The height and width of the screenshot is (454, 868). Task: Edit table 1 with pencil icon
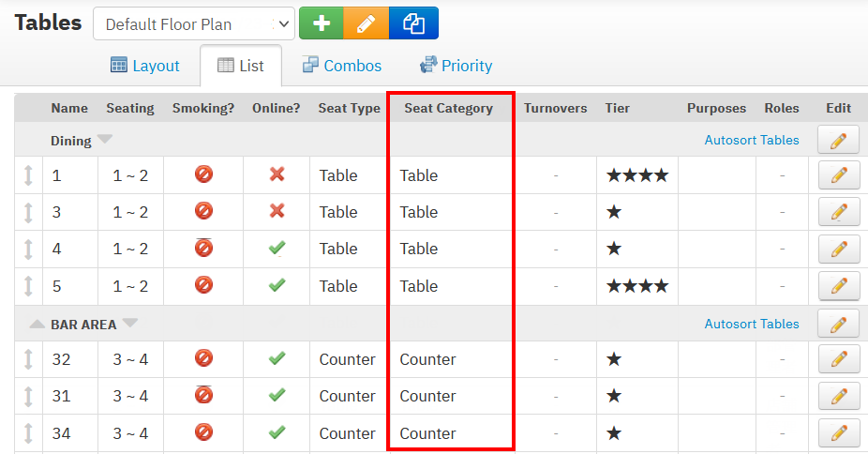838,175
